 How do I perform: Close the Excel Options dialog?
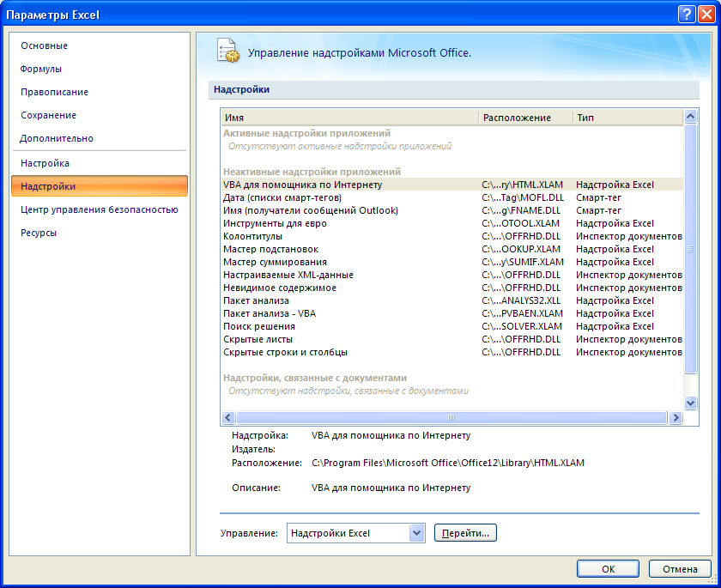point(706,15)
